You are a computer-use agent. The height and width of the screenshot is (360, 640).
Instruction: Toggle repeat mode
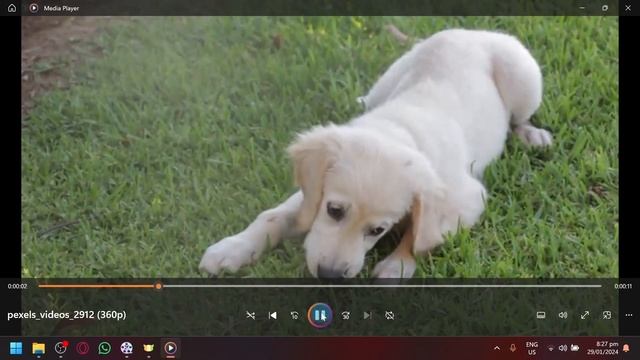(x=389, y=315)
